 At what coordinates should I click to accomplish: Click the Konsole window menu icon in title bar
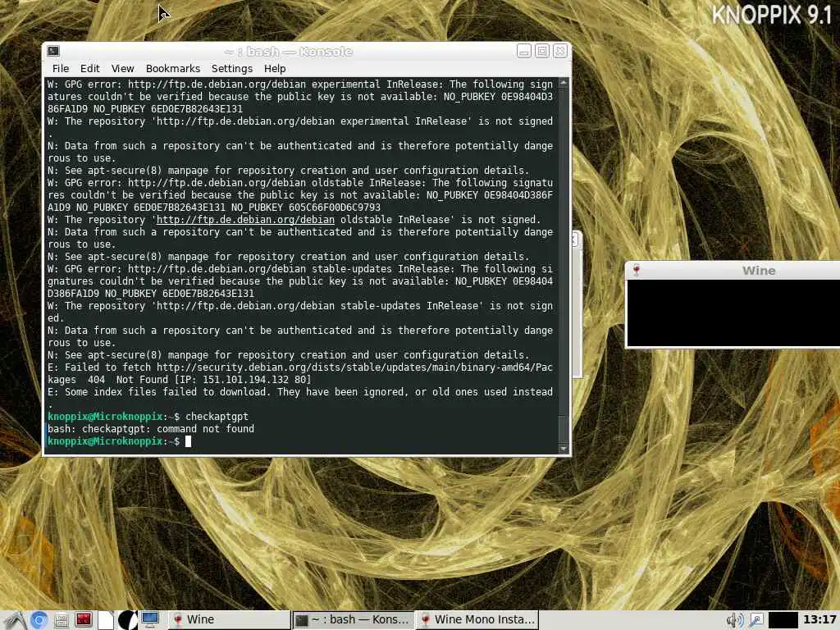[x=53, y=52]
